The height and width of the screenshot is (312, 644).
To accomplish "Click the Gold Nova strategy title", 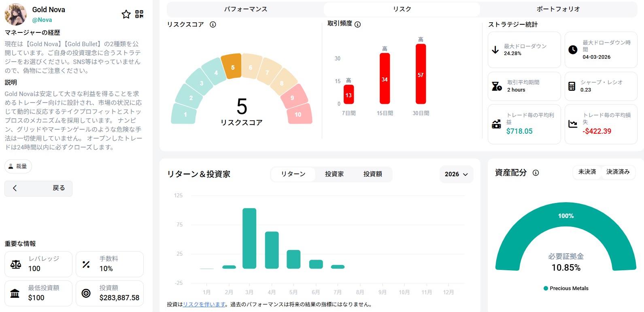I will 49,10.
